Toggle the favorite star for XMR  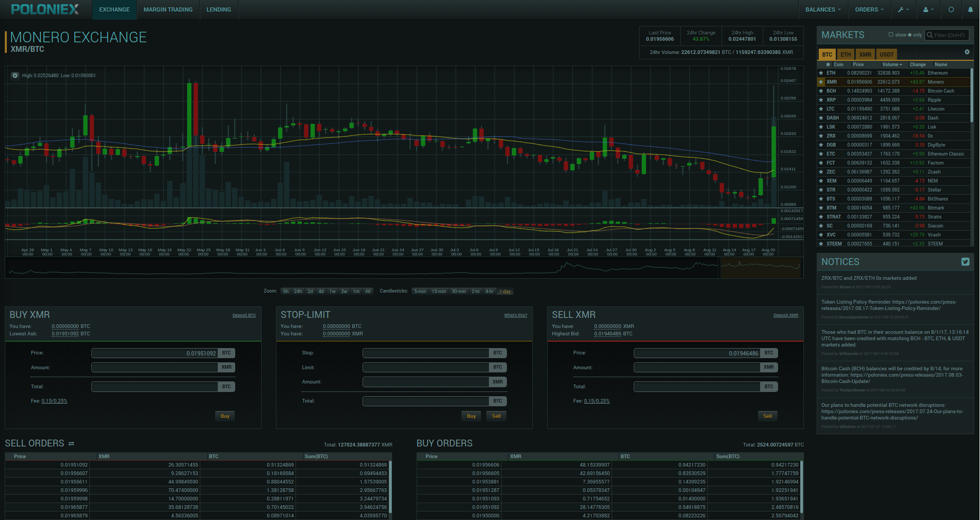pyautogui.click(x=821, y=82)
